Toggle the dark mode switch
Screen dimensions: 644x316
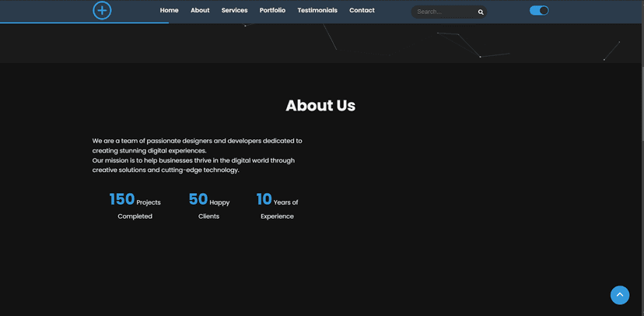click(539, 11)
